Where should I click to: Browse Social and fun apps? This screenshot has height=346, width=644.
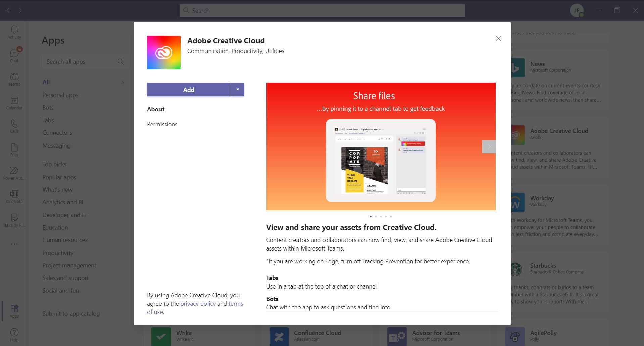tap(60, 291)
